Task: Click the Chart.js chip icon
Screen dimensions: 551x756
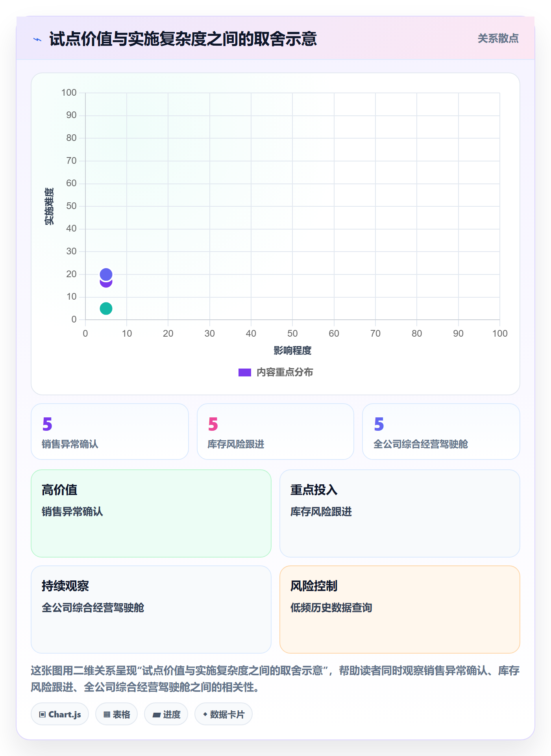Action: pos(43,715)
